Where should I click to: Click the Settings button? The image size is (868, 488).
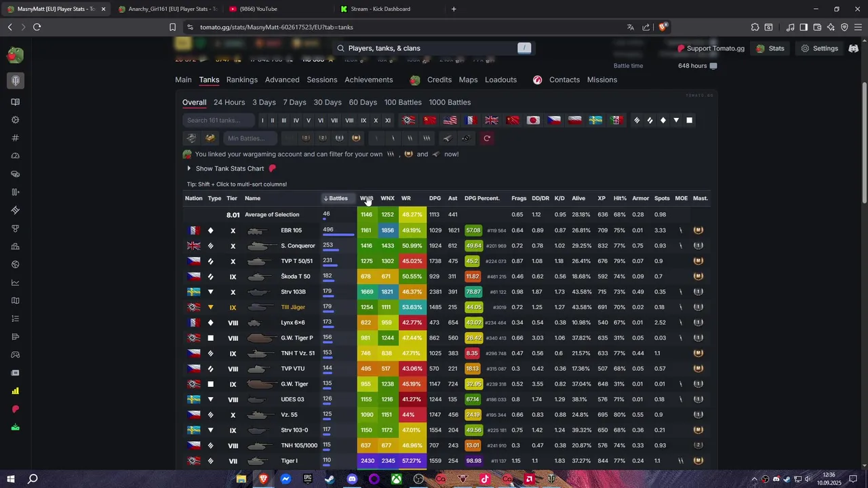tap(819, 49)
